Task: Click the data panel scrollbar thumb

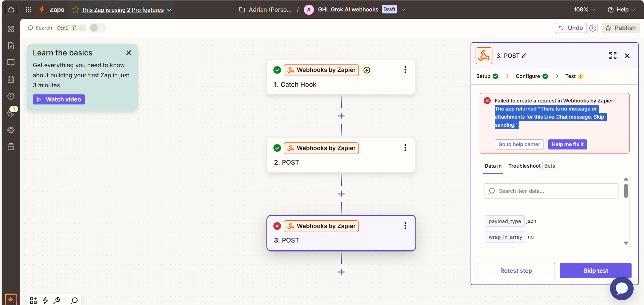Action: click(626, 191)
